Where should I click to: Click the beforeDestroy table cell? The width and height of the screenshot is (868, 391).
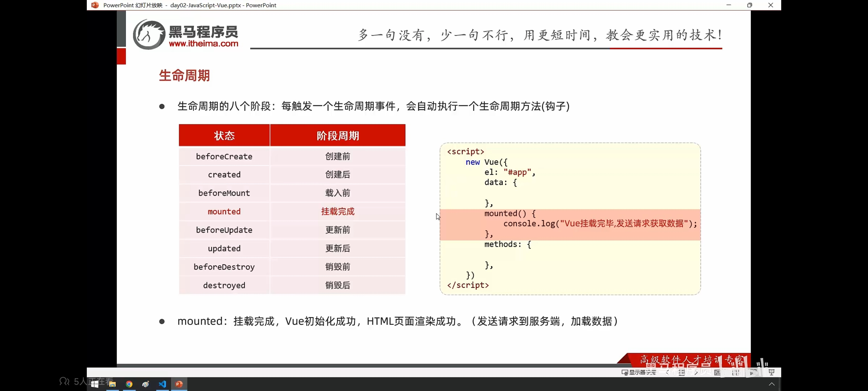(224, 267)
